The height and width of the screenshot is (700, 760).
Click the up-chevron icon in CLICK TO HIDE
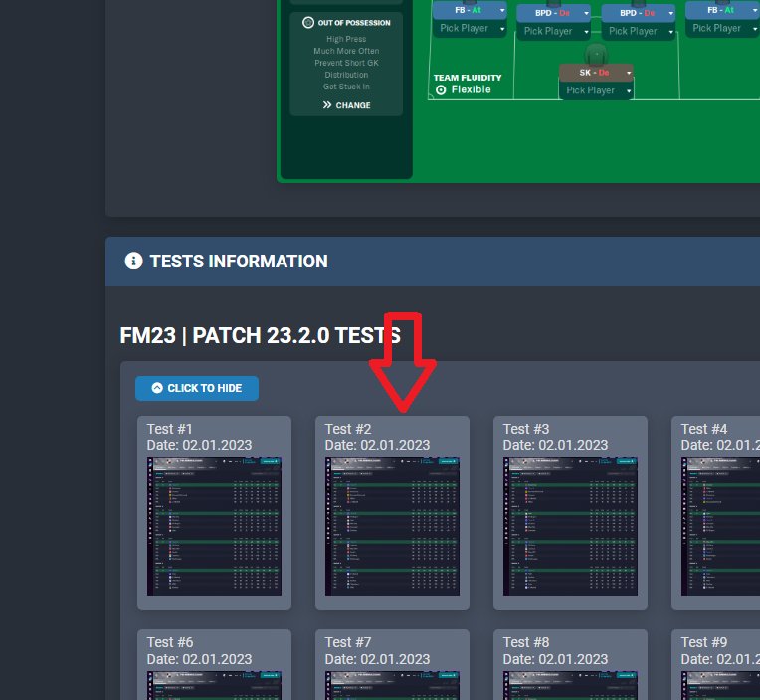tap(157, 388)
